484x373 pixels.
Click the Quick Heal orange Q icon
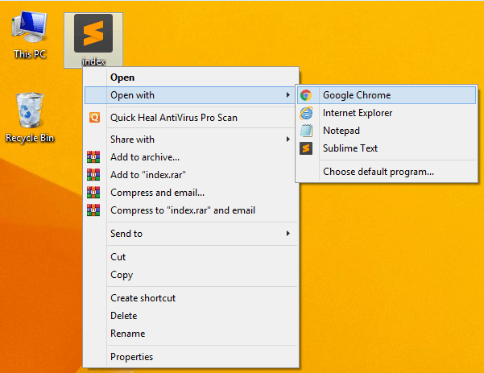(x=94, y=117)
